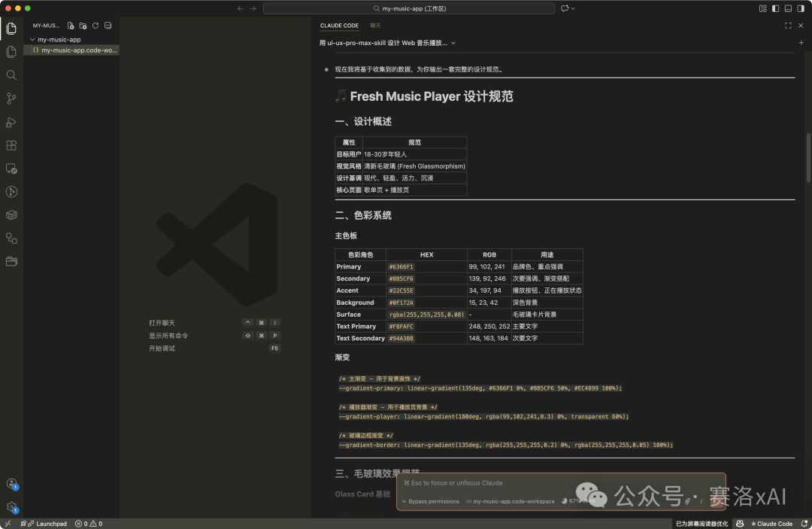Toggle the primary side bar visibility

click(x=775, y=8)
